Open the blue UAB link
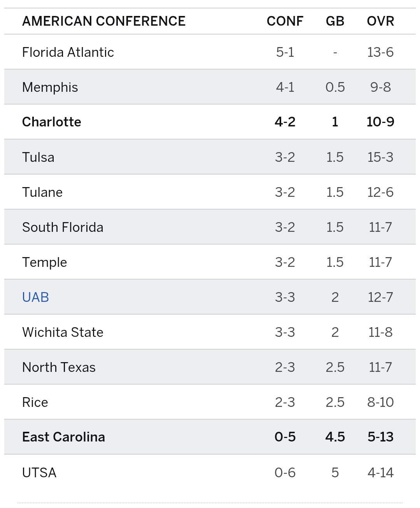 pyautogui.click(x=35, y=297)
